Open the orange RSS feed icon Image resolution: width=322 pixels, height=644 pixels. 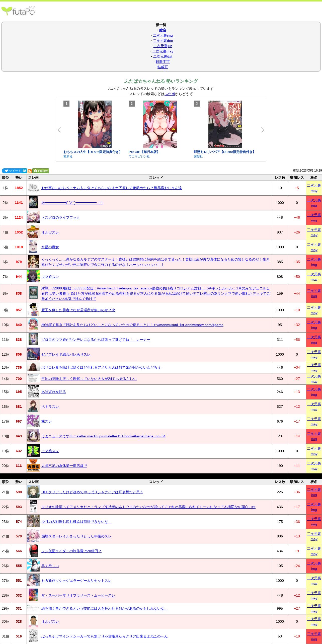[x=30, y=171]
